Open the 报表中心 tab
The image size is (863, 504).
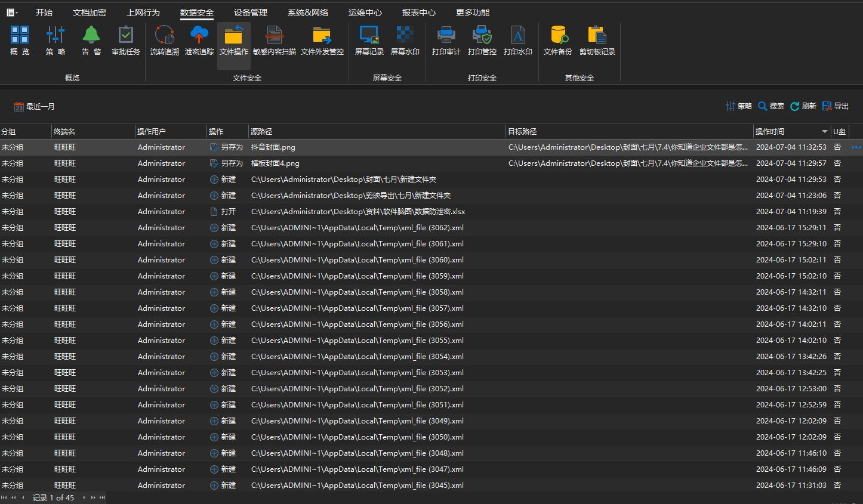pos(419,12)
